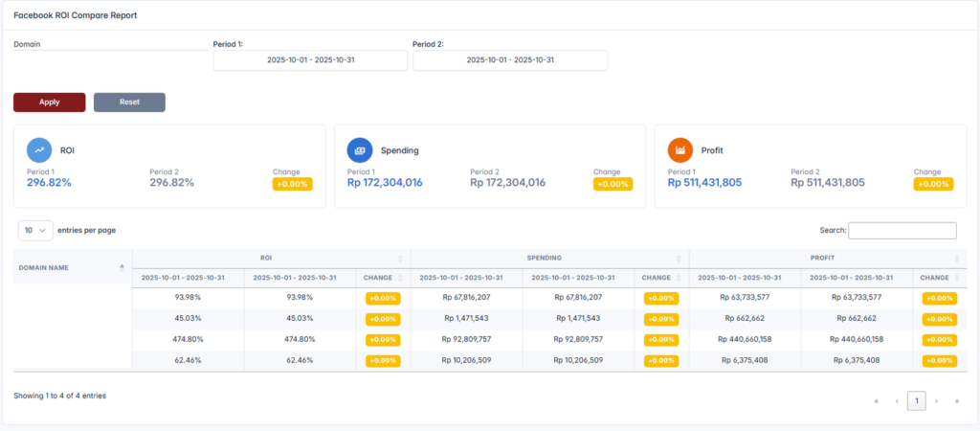980x431 pixels.
Task: Open the Period 1 date range picker
Action: point(310,59)
